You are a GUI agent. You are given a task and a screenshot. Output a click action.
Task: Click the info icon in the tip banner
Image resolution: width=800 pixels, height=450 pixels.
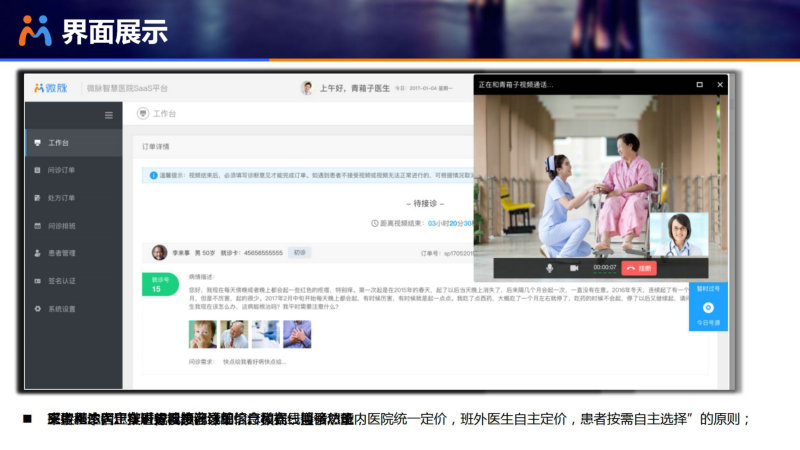(x=153, y=176)
